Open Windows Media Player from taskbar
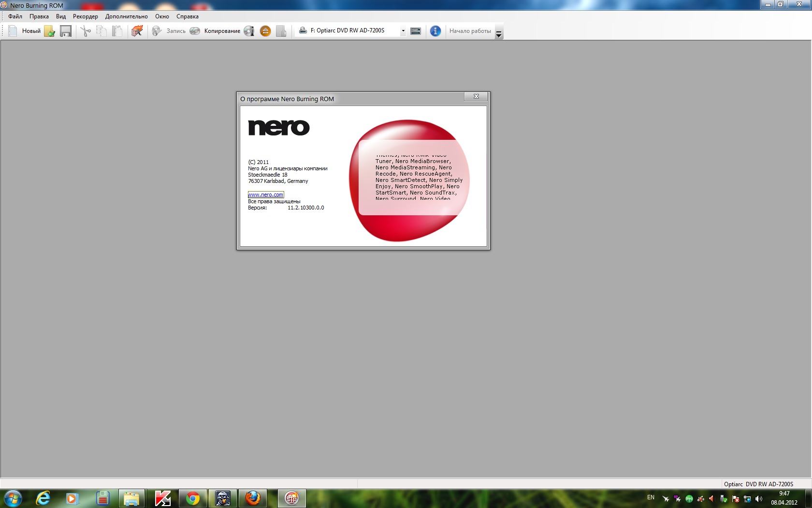812x508 pixels. [72, 498]
